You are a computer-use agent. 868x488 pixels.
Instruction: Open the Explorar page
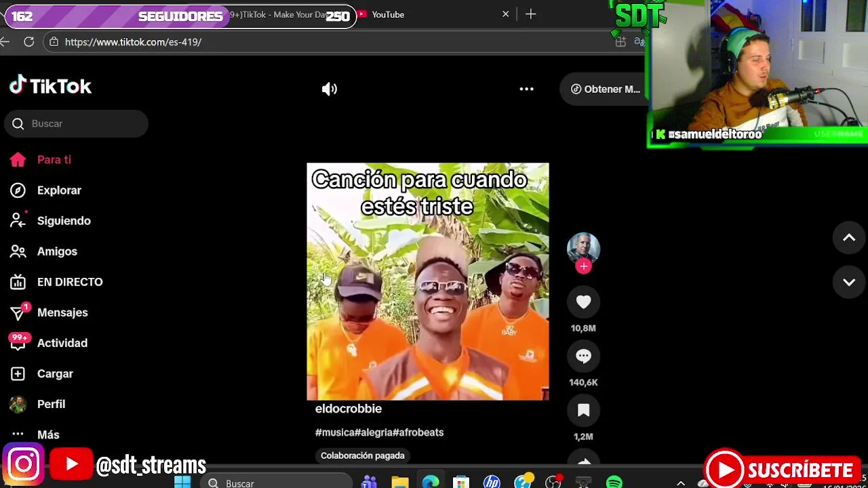(59, 190)
